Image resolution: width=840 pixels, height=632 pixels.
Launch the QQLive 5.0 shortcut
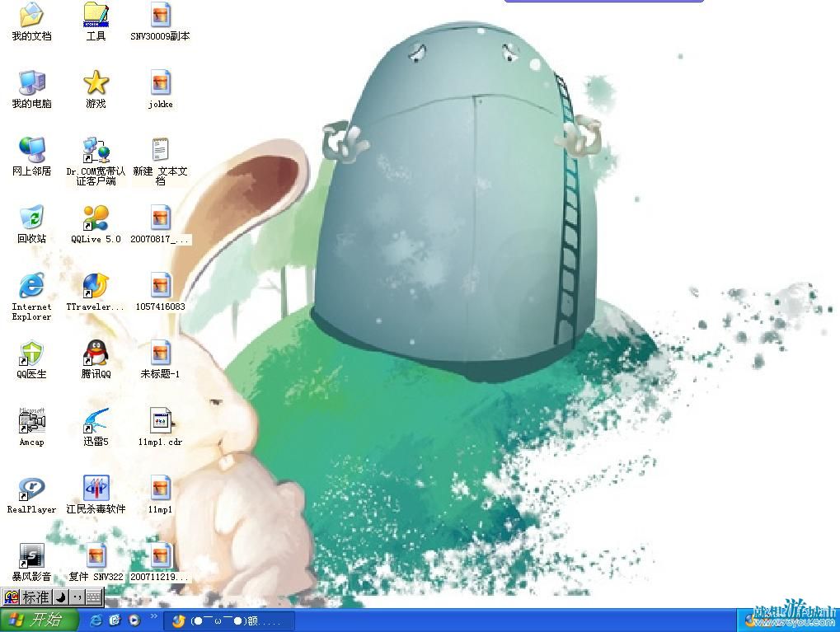click(x=96, y=224)
